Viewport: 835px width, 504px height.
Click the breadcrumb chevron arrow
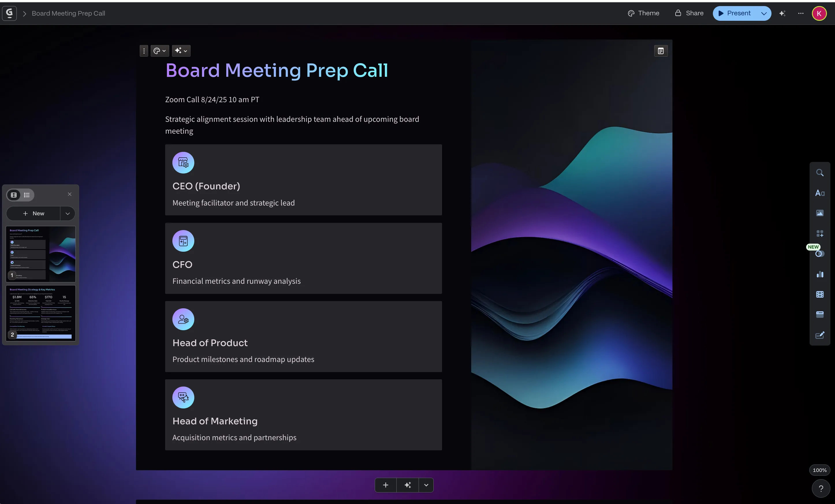[x=25, y=14]
